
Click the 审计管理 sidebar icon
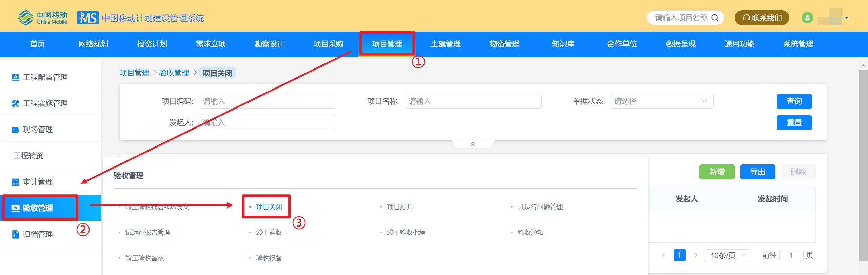15,182
